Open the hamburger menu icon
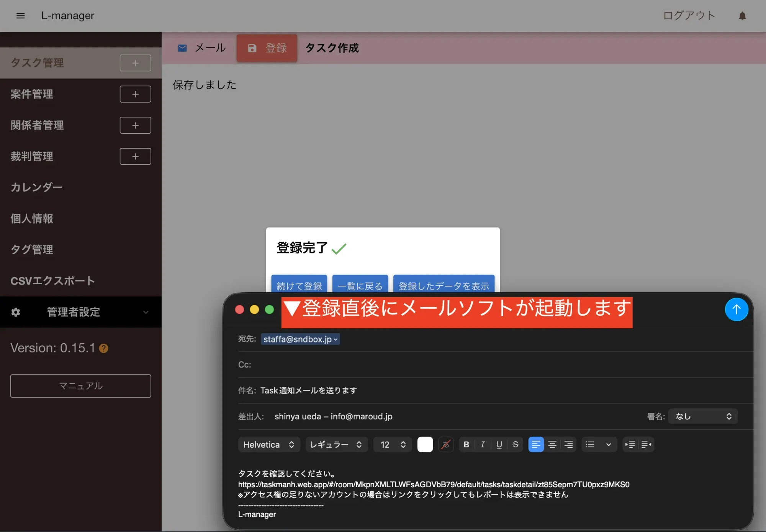Image resolution: width=766 pixels, height=532 pixels. [x=20, y=16]
